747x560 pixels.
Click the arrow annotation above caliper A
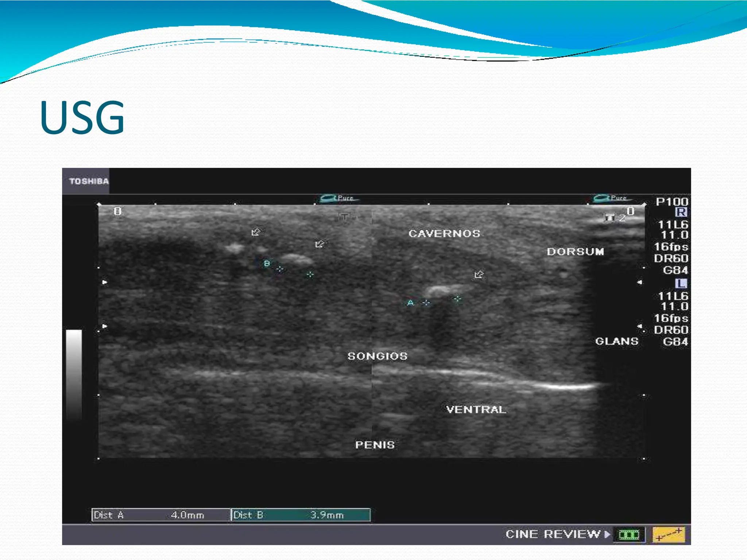pos(479,274)
